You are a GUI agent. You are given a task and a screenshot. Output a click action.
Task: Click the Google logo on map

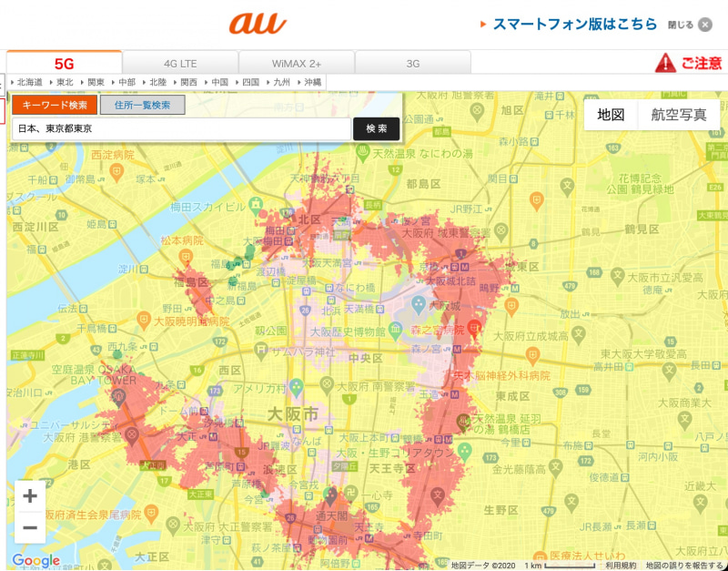tap(35, 560)
